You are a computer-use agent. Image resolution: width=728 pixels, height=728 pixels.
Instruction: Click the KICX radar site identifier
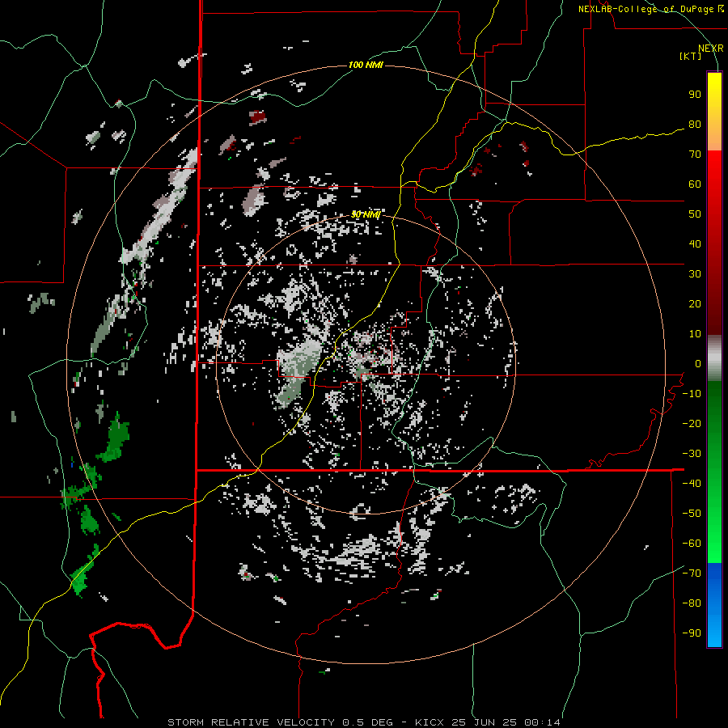coord(430,722)
